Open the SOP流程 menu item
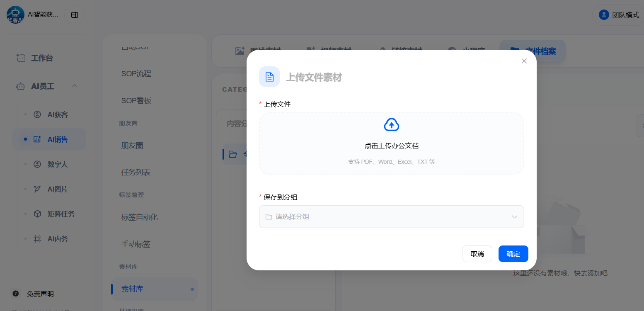Image resolution: width=644 pixels, height=311 pixels. (x=136, y=74)
